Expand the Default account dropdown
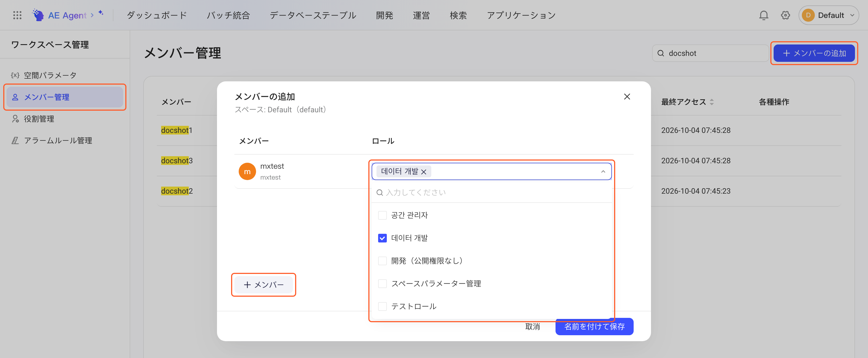 click(852, 15)
